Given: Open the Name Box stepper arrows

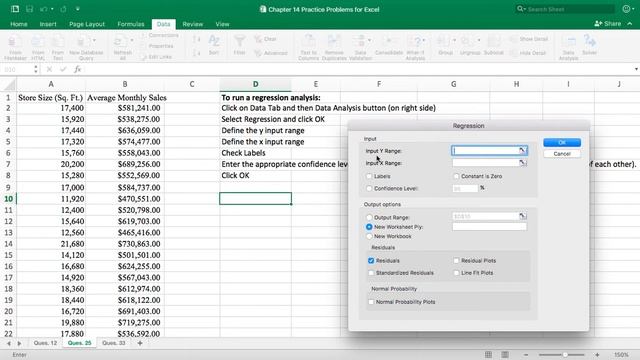Looking at the screenshot, I should [36, 69].
